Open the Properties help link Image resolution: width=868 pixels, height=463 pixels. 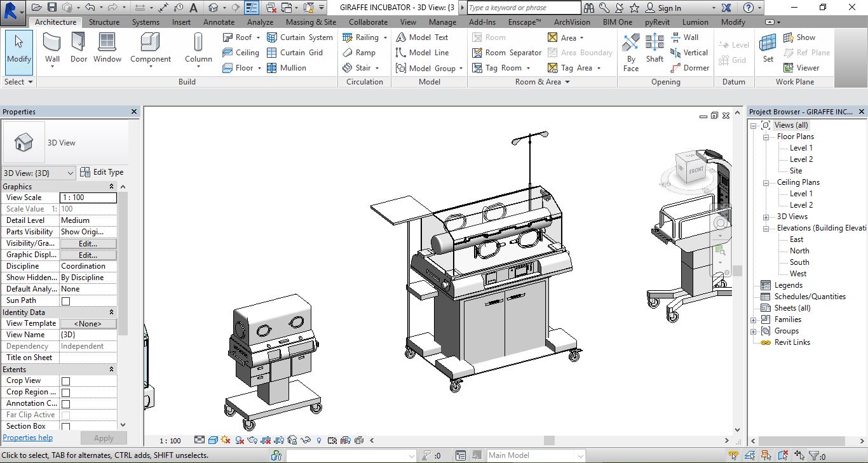[x=28, y=438]
